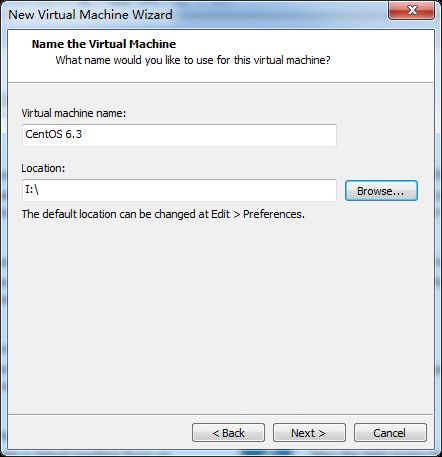Go to the previous step with Back
442x457 pixels.
(x=228, y=433)
